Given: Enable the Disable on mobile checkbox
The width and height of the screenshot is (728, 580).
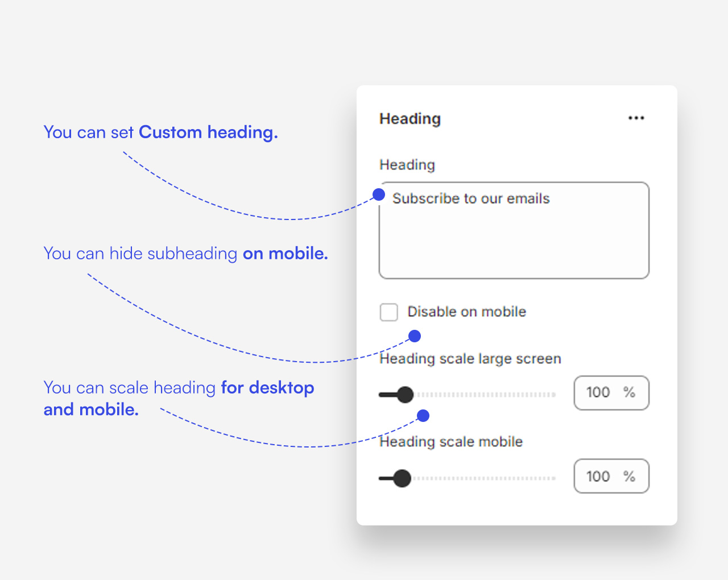Looking at the screenshot, I should click(x=389, y=312).
